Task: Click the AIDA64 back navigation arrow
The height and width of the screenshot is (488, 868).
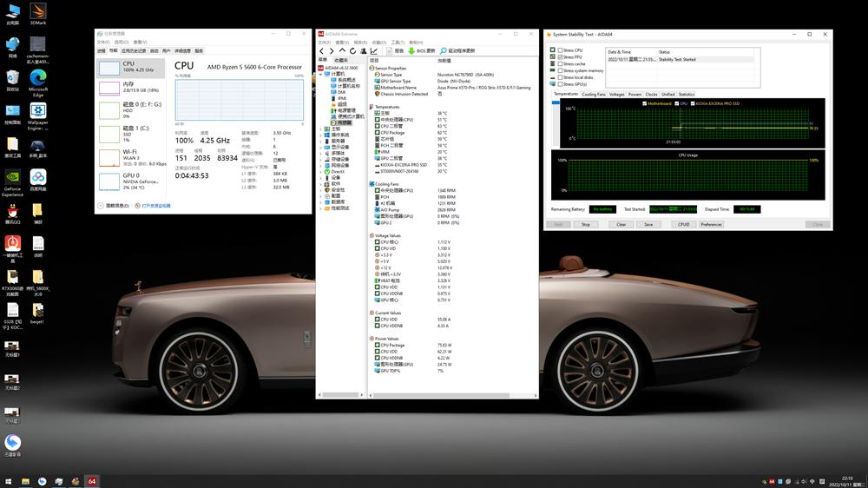Action: pos(321,51)
